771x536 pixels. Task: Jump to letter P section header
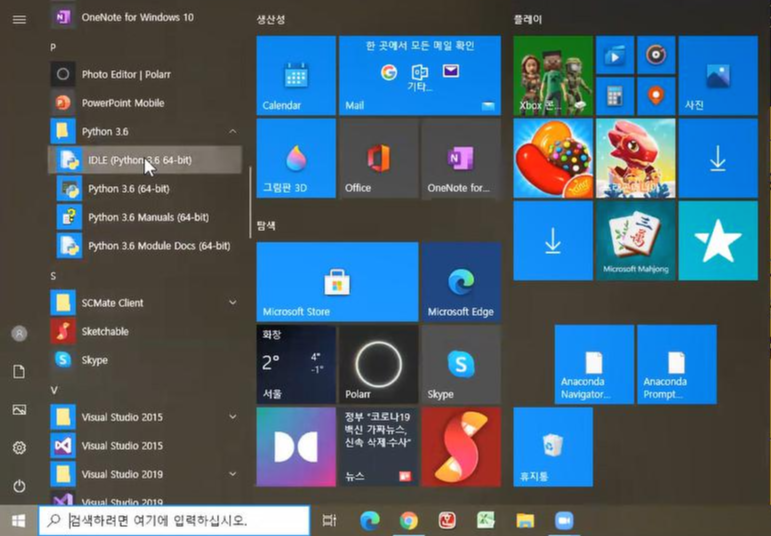pos(53,48)
